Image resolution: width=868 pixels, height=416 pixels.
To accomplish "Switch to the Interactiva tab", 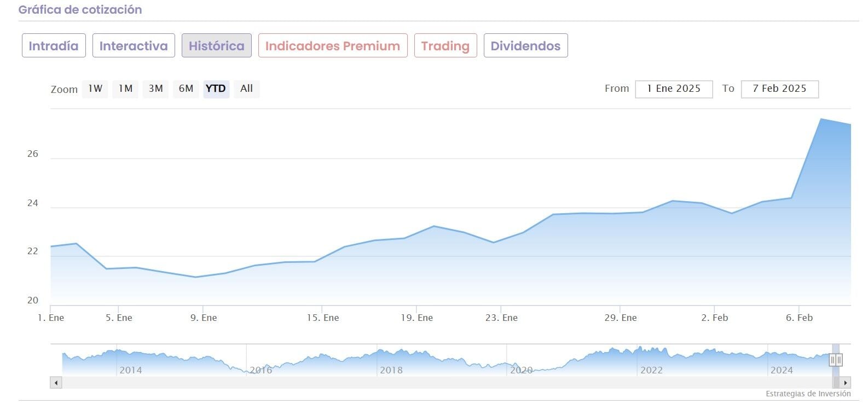I will click(134, 46).
